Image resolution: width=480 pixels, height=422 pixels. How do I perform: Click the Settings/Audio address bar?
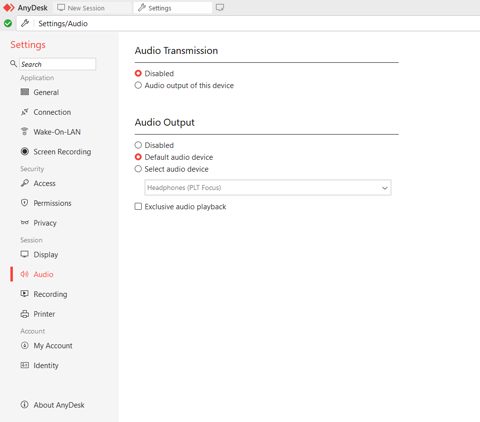[x=248, y=23]
